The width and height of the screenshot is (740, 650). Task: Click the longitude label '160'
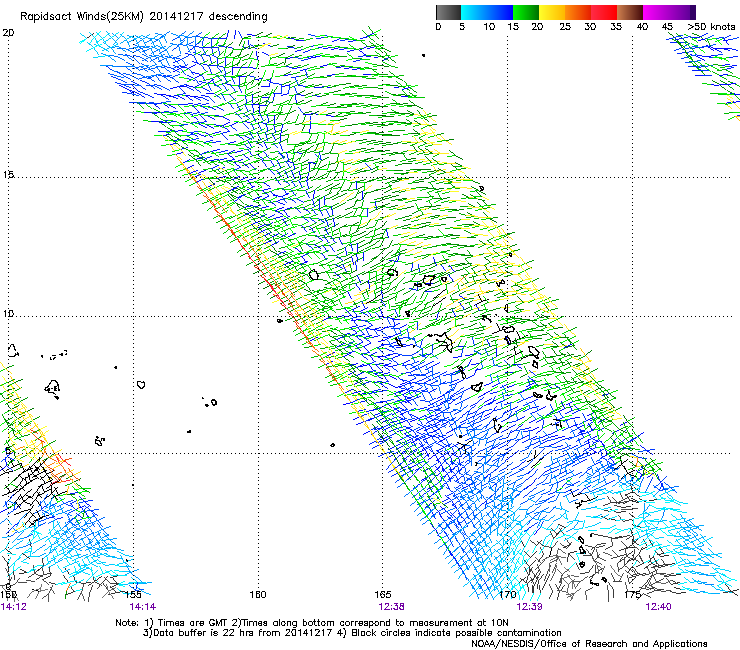[x=258, y=594]
